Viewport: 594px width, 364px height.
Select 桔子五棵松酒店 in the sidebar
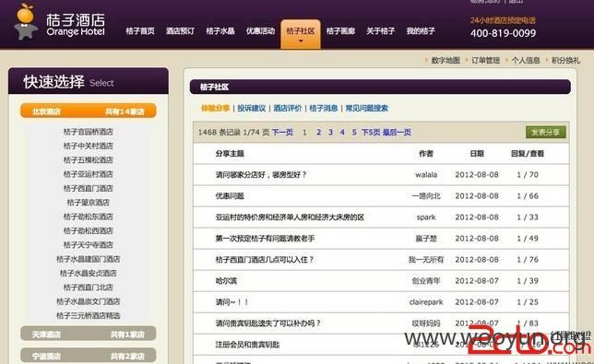tap(89, 159)
